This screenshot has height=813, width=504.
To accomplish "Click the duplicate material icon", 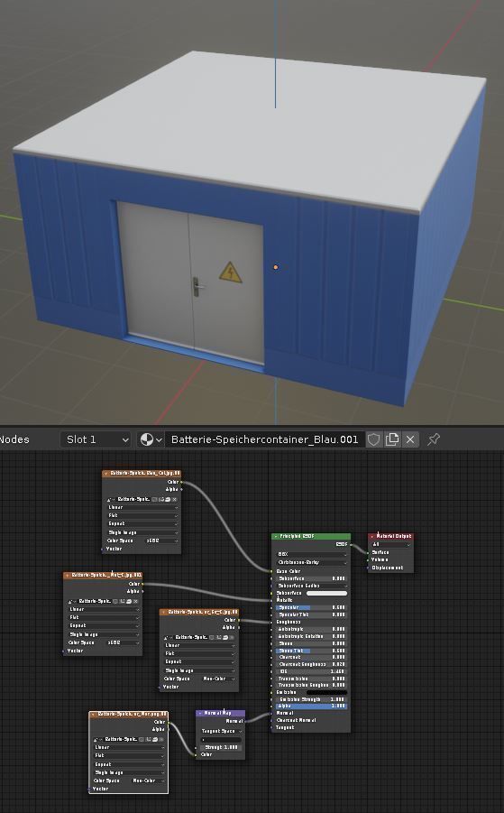I will coord(392,439).
